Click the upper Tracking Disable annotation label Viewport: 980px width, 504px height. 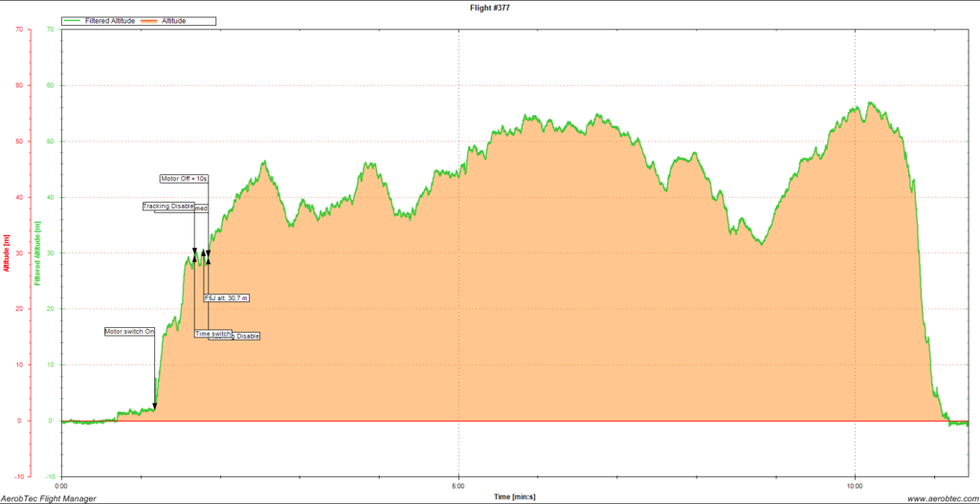(x=167, y=206)
